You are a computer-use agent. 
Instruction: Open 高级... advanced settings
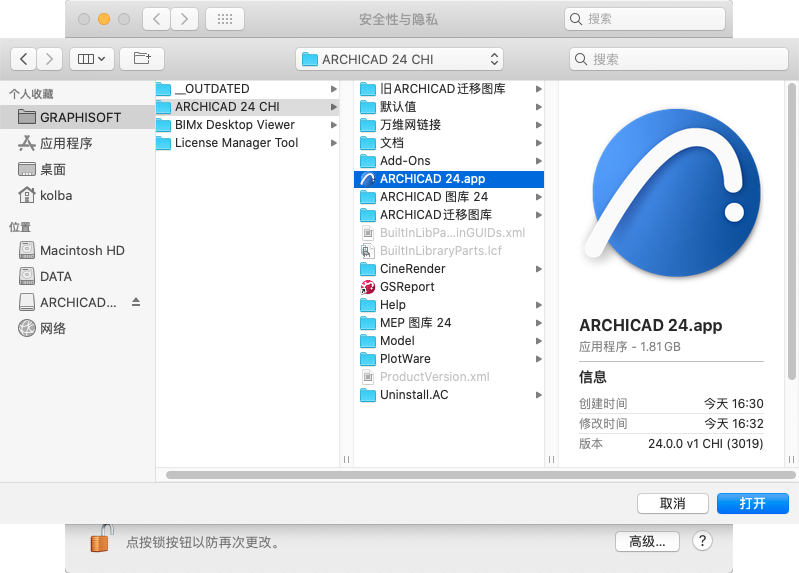point(647,541)
